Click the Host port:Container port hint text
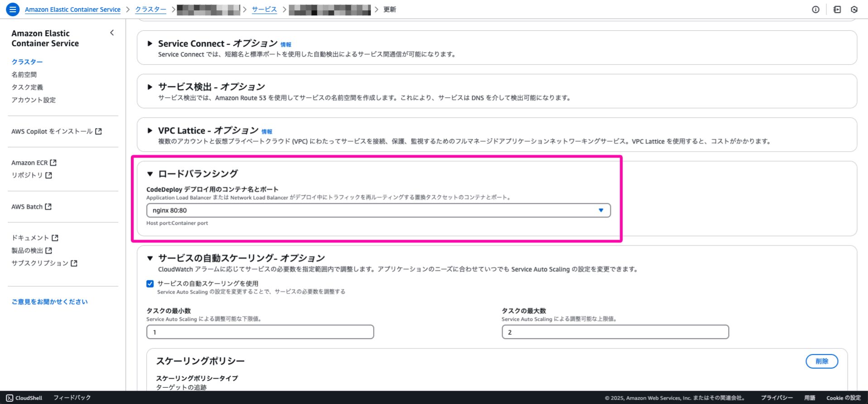This screenshot has height=404, width=868. [177, 223]
